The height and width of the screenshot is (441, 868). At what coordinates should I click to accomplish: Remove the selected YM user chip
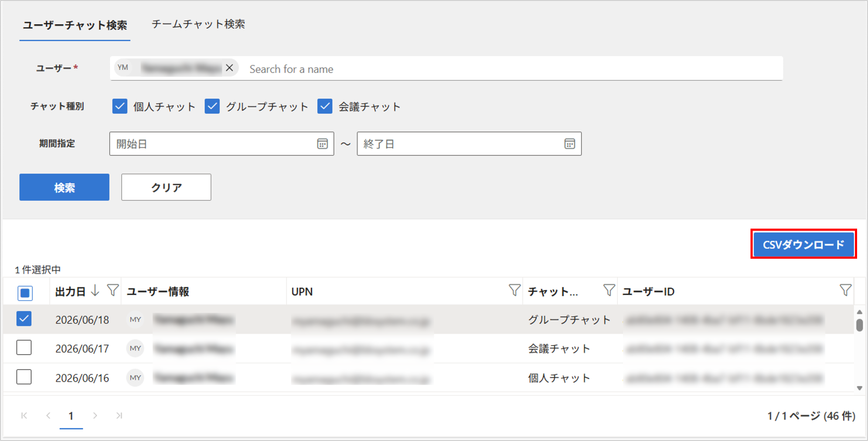229,68
